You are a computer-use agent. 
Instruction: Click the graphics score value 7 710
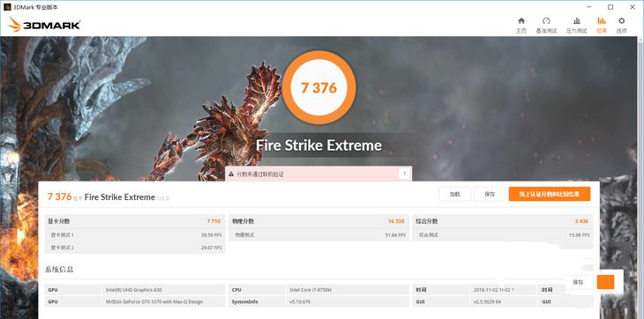tap(213, 221)
